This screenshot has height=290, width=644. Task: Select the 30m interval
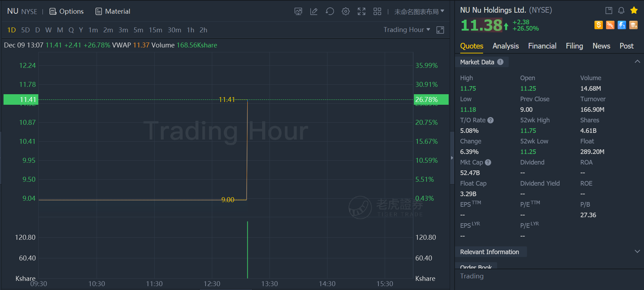click(174, 30)
